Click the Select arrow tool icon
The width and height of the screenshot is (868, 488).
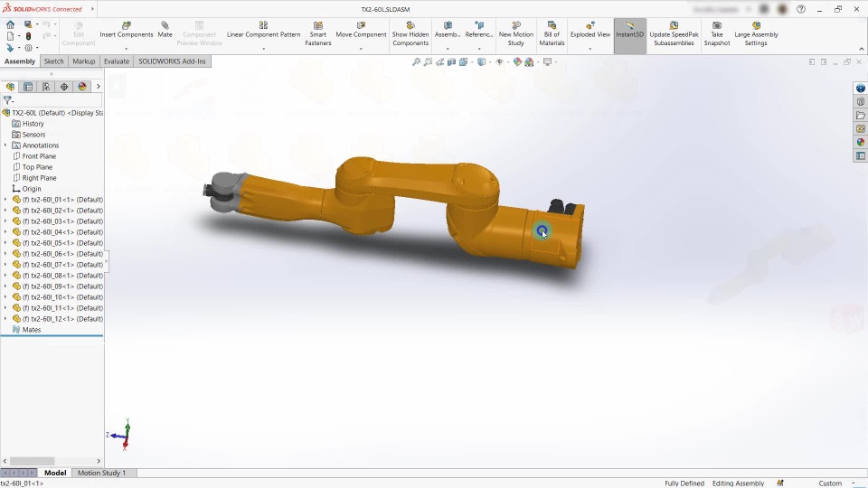[11, 48]
